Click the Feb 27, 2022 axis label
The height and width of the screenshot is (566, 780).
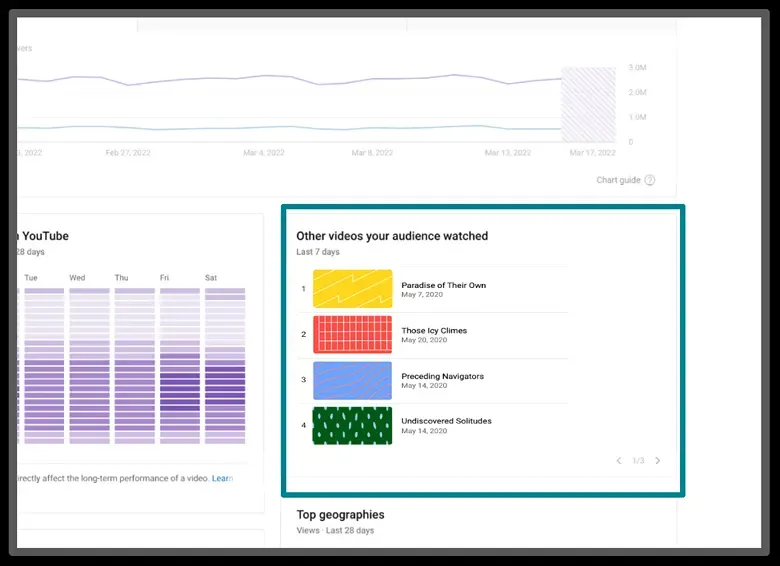[128, 153]
